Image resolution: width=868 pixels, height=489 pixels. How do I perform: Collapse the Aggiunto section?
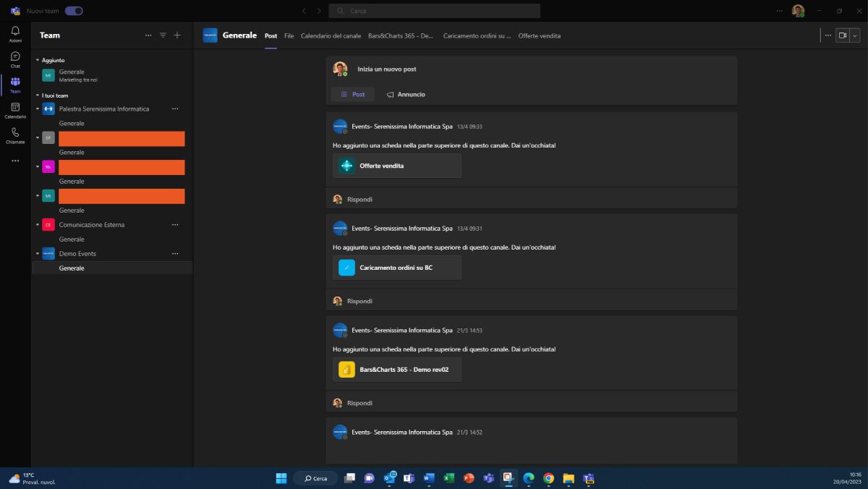(38, 60)
